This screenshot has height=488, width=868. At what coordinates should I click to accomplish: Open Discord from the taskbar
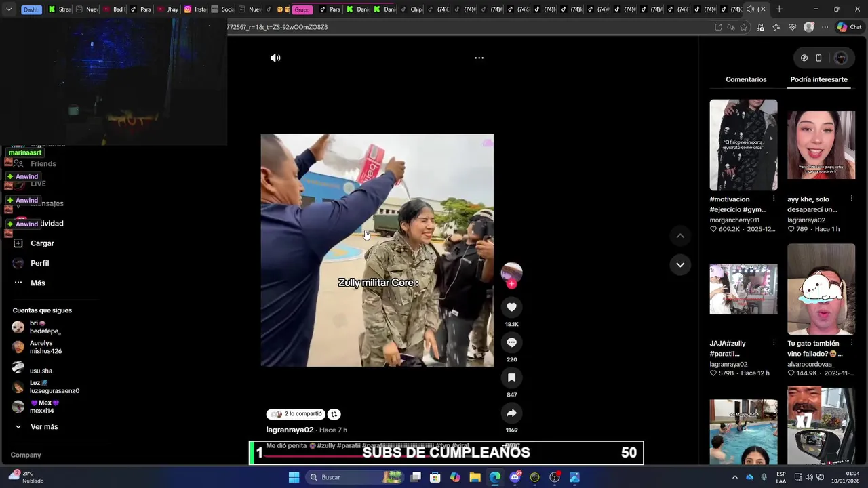515,477
